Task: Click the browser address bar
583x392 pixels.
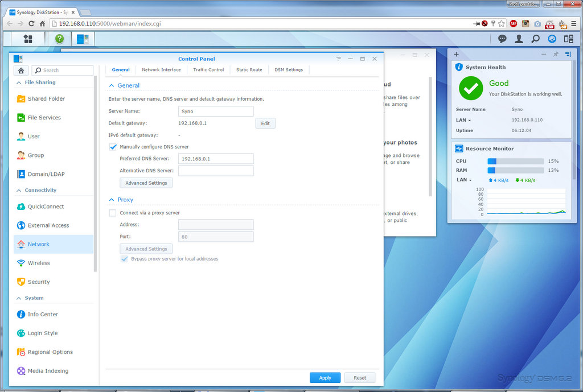Action: tap(260, 23)
